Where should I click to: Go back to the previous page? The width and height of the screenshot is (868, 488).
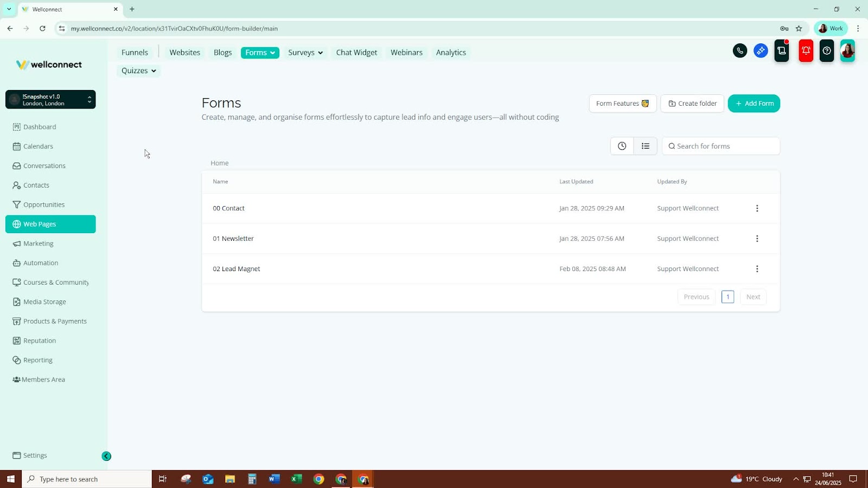point(10,29)
